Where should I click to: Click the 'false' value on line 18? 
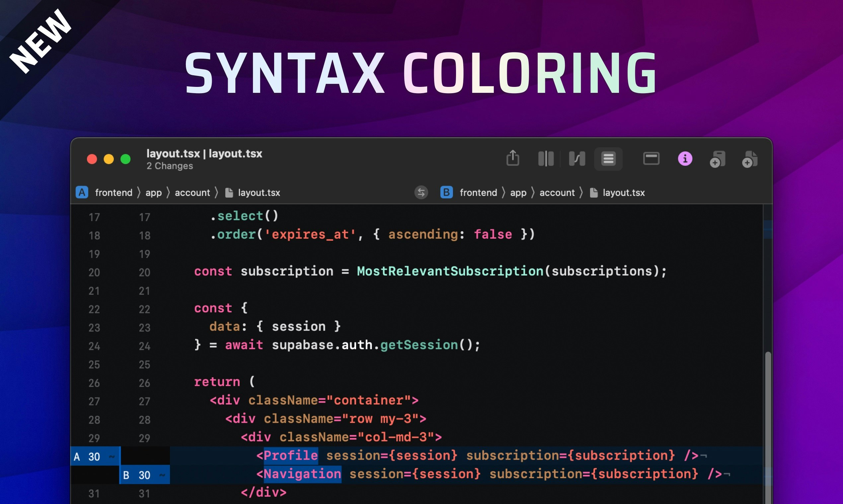[x=493, y=234]
